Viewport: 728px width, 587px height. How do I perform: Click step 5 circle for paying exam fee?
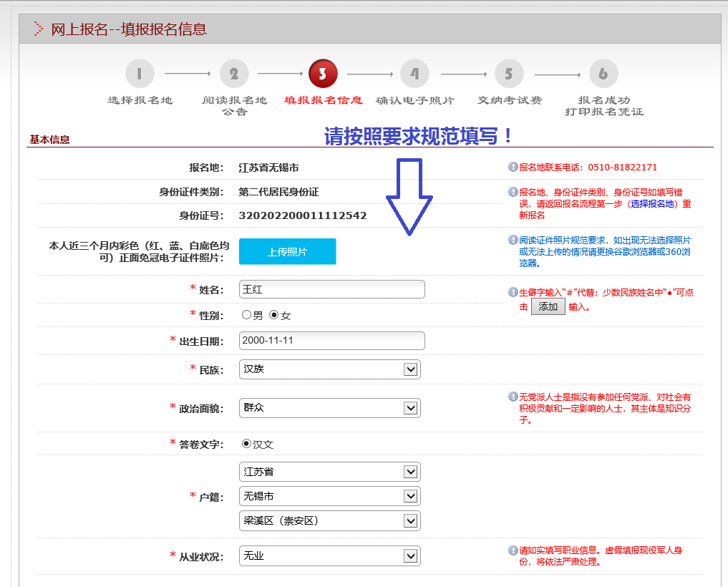[x=509, y=74]
